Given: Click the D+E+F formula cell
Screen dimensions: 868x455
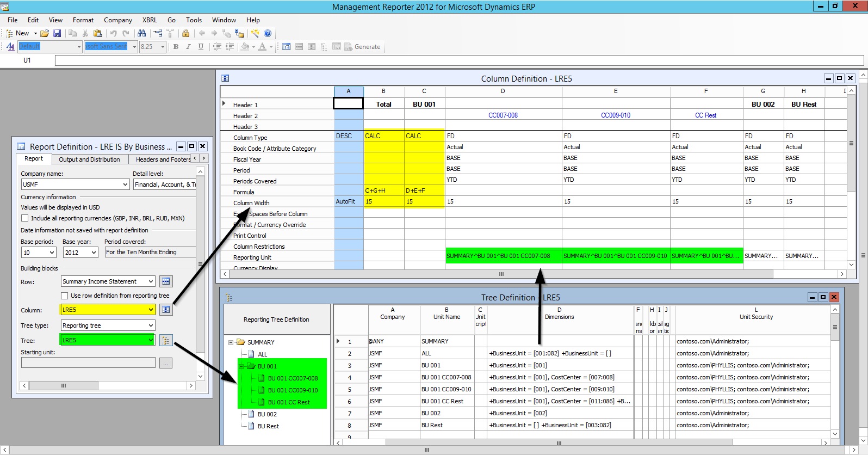Looking at the screenshot, I should (x=425, y=190).
